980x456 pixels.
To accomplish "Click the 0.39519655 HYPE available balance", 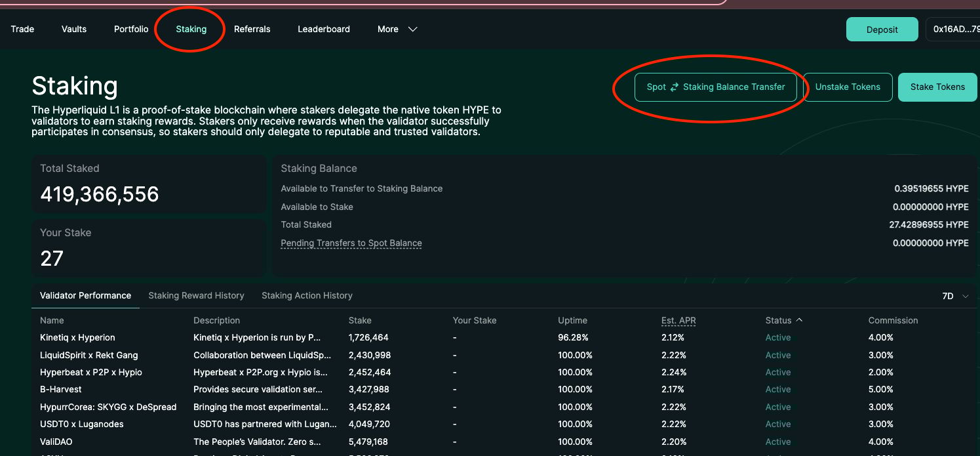I will (x=931, y=188).
